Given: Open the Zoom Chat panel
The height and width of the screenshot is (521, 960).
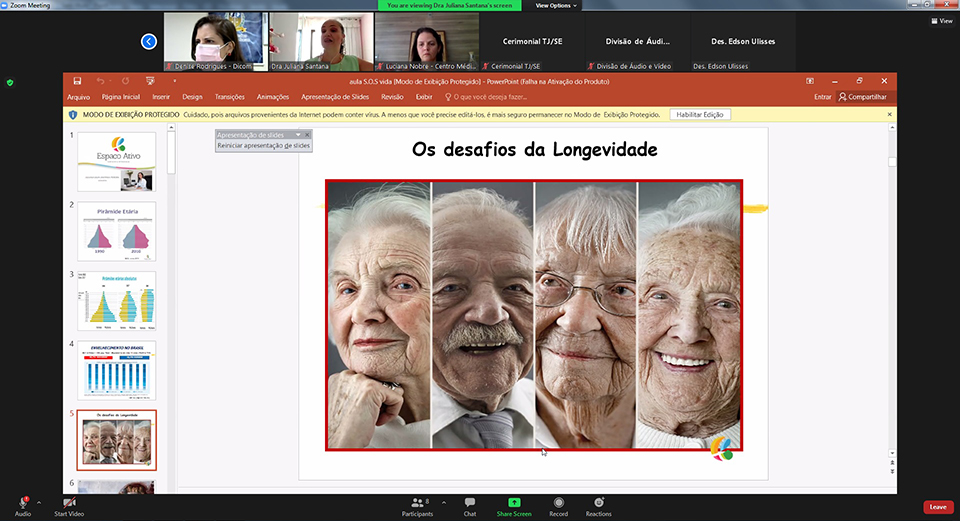Looking at the screenshot, I should pos(469,503).
